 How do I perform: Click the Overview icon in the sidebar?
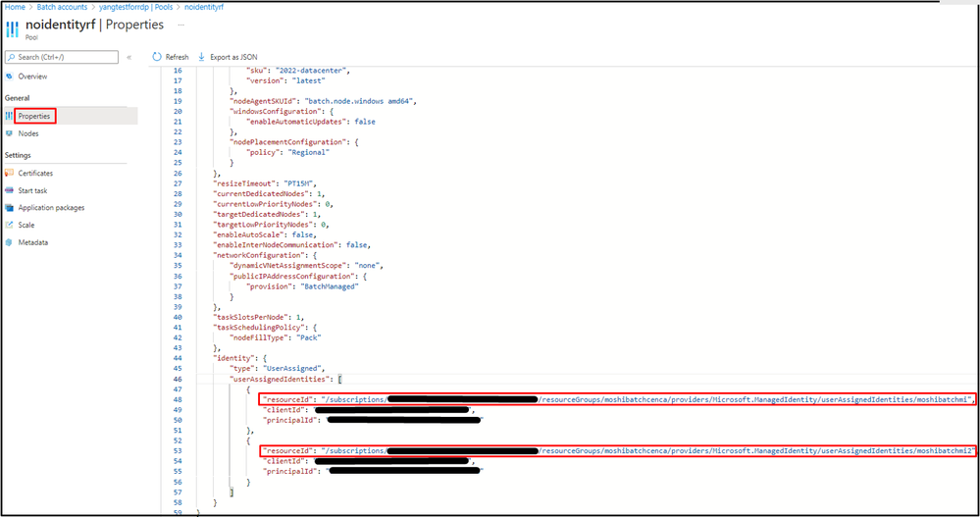point(9,77)
